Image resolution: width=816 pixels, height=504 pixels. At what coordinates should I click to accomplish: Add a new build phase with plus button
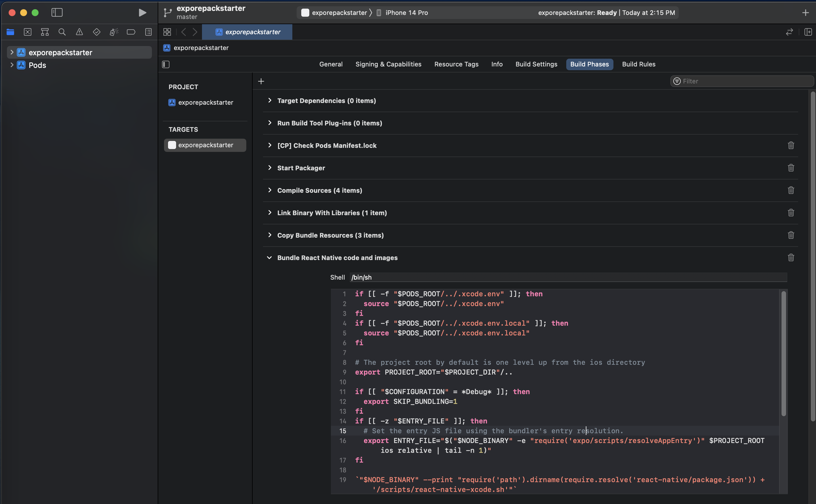pos(261,81)
